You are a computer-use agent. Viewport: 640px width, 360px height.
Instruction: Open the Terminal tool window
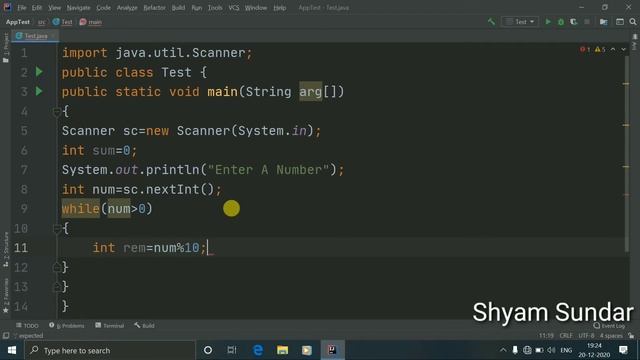click(109, 326)
